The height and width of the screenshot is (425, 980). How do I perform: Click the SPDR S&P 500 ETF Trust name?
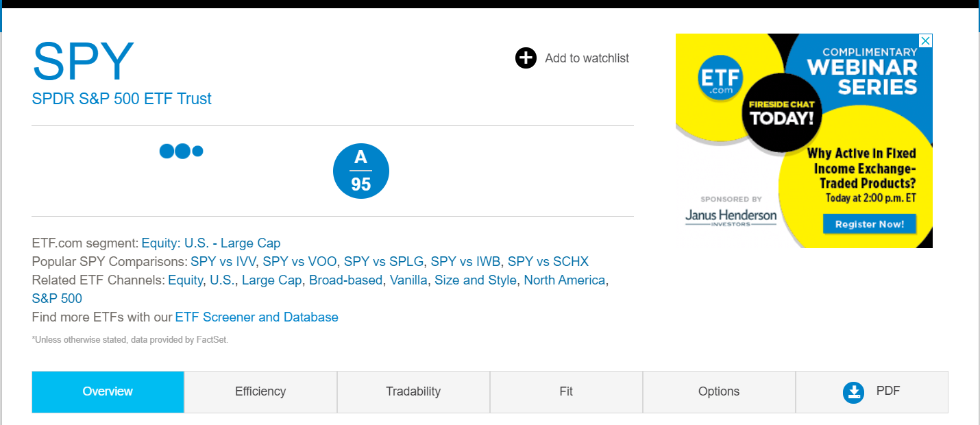122,99
